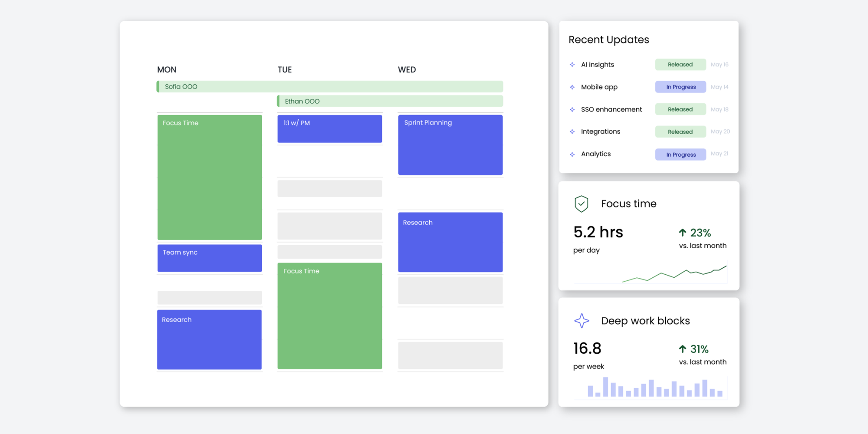Click the sparkle icon beside Analytics
Viewport: 868px width, 434px height.
click(x=572, y=155)
